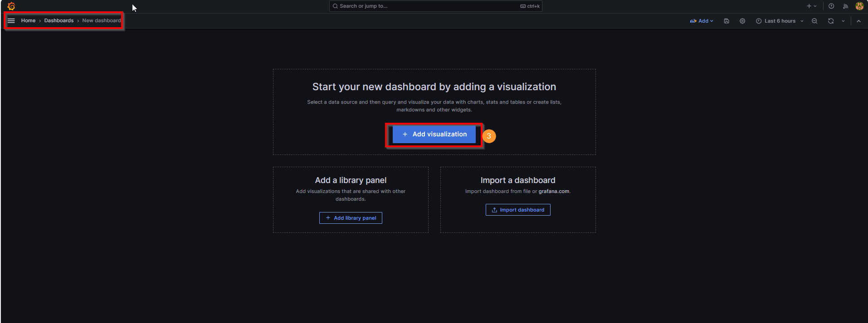Open the Help question mark icon
The width and height of the screenshot is (868, 323).
tap(831, 6)
